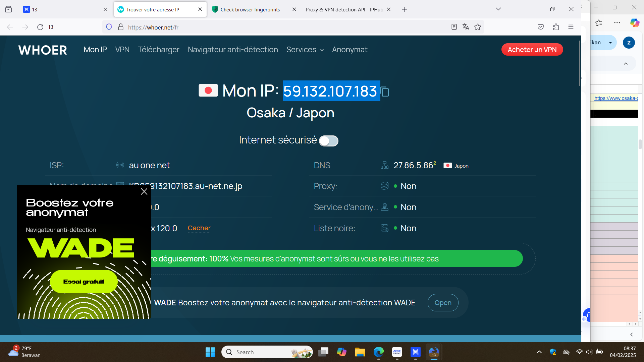The width and height of the screenshot is (644, 362).
Task: Open the DNS address 27.86.5.86
Action: tap(414, 166)
